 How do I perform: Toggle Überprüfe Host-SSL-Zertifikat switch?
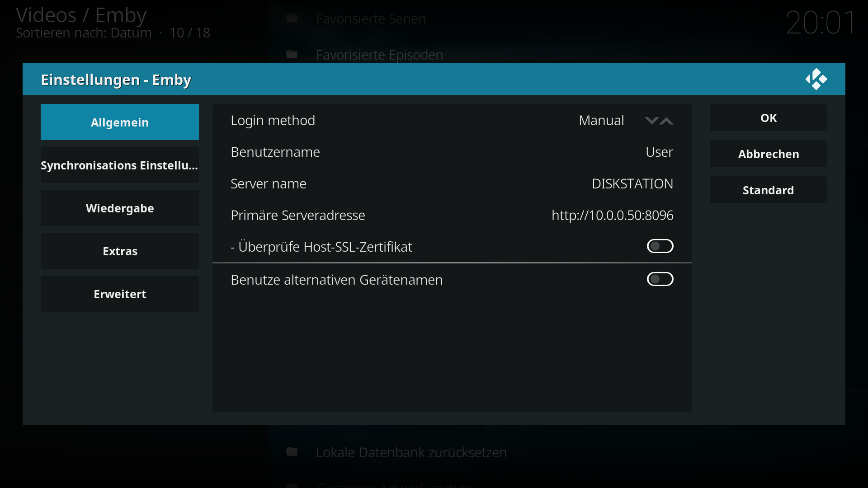[x=660, y=246]
